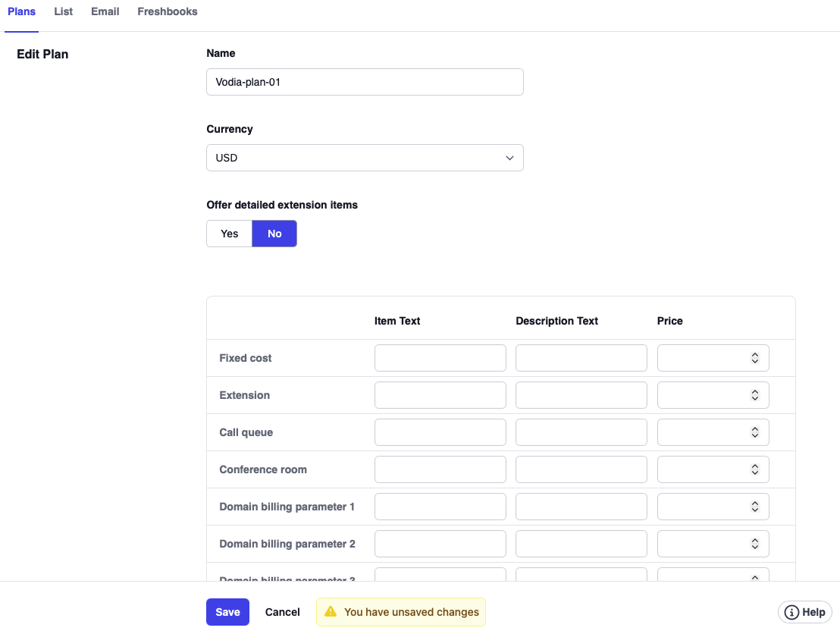The height and width of the screenshot is (634, 840).
Task: Enable detailed extension items with Yes
Action: (x=229, y=234)
